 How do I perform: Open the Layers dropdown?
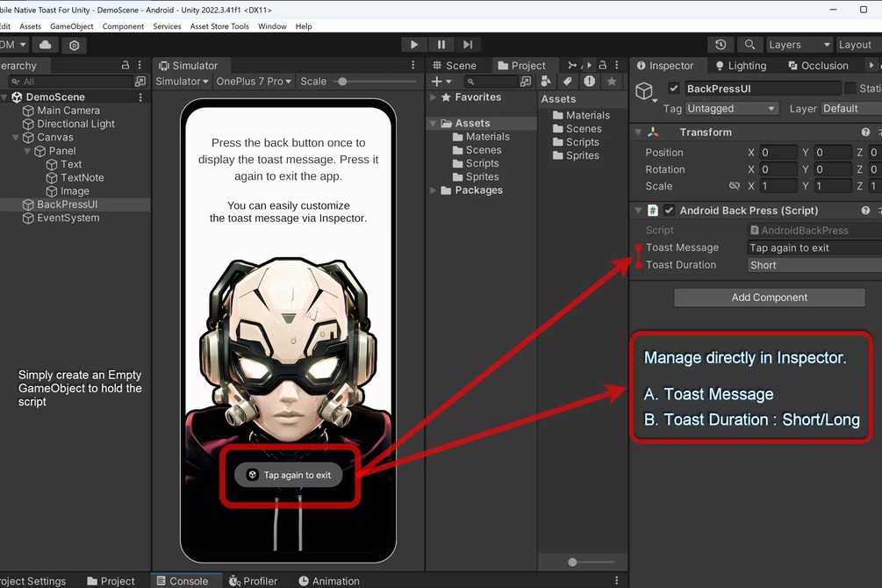click(800, 45)
